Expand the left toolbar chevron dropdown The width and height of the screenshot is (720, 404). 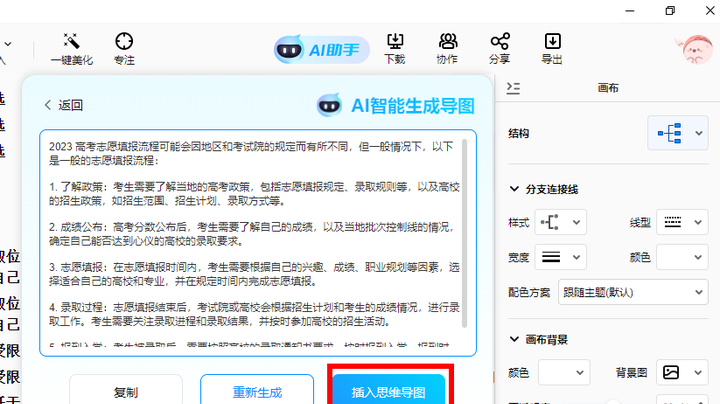(8, 45)
